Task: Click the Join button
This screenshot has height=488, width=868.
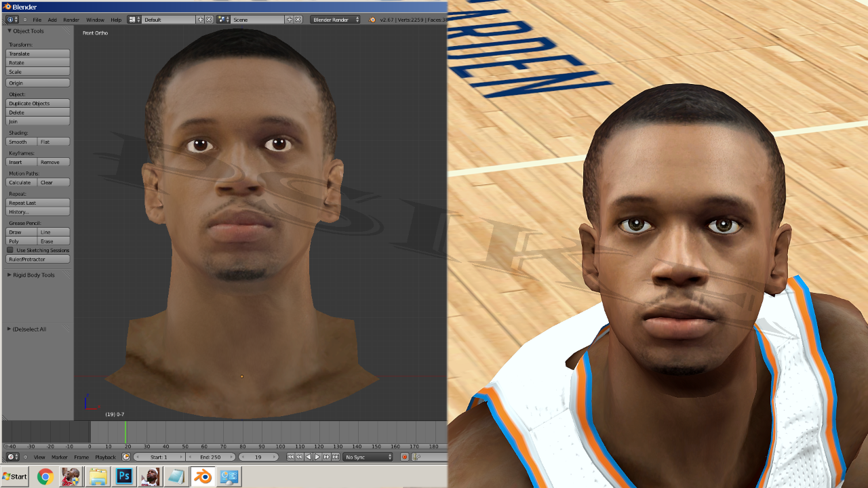Action: pos(38,121)
